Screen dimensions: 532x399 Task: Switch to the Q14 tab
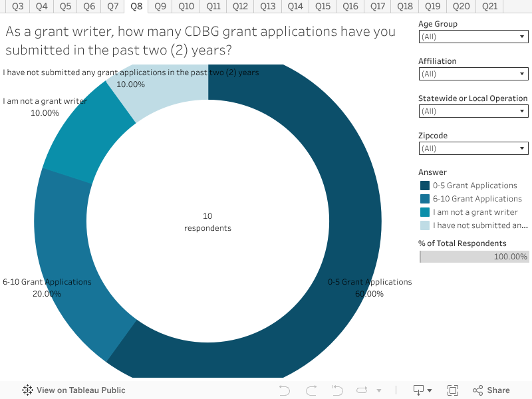[295, 6]
